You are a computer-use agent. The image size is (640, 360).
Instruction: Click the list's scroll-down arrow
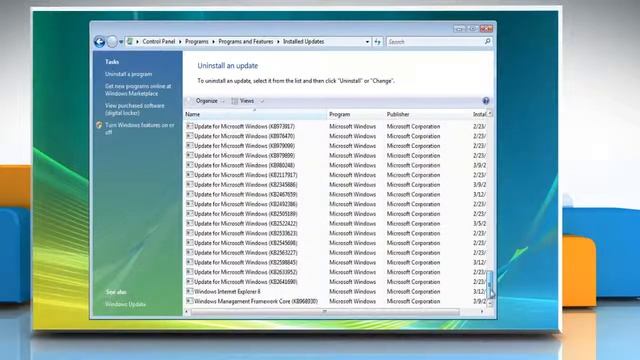click(x=490, y=304)
